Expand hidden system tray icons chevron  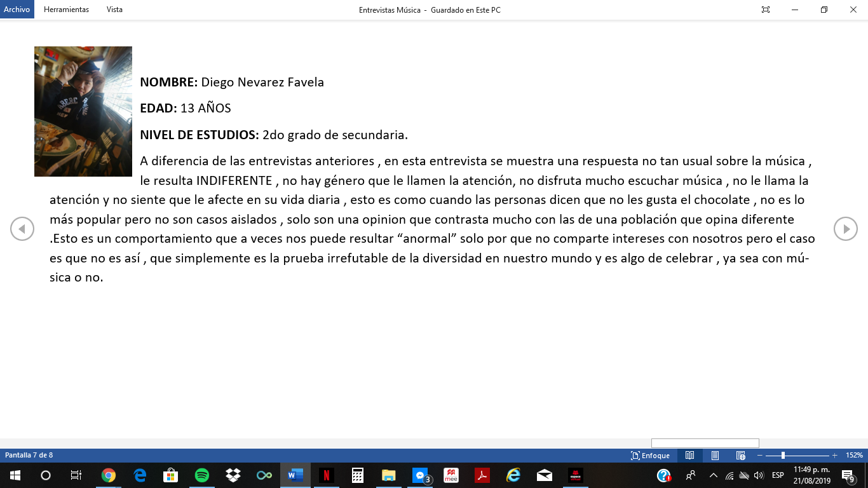[713, 475]
